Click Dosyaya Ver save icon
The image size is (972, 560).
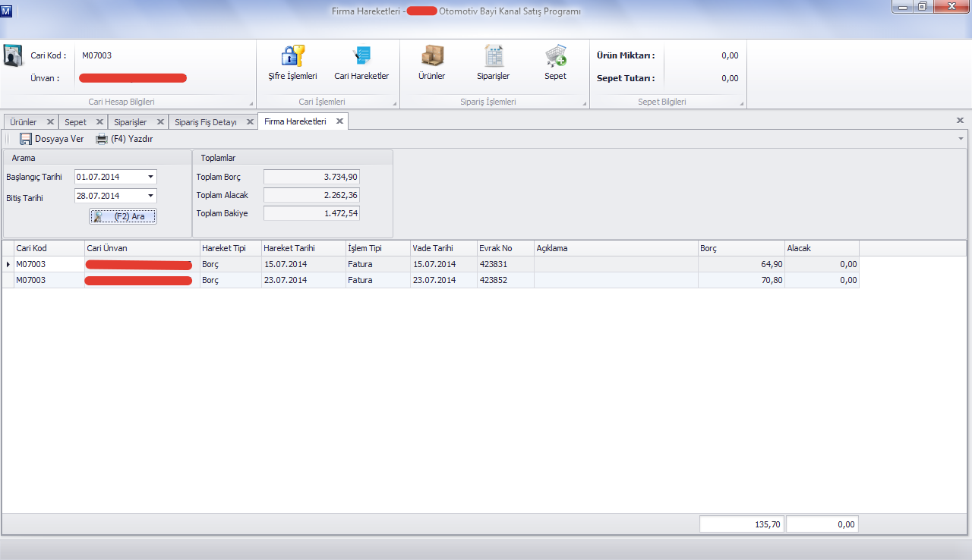coord(26,139)
